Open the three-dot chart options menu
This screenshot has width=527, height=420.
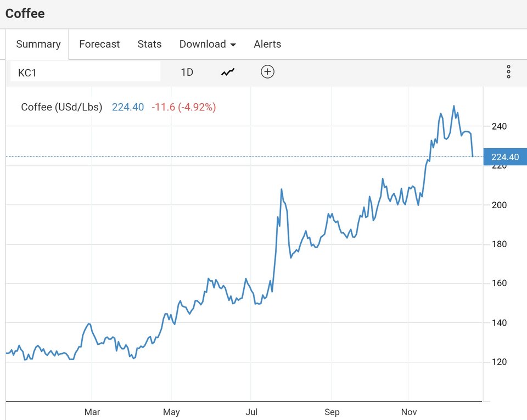(508, 72)
